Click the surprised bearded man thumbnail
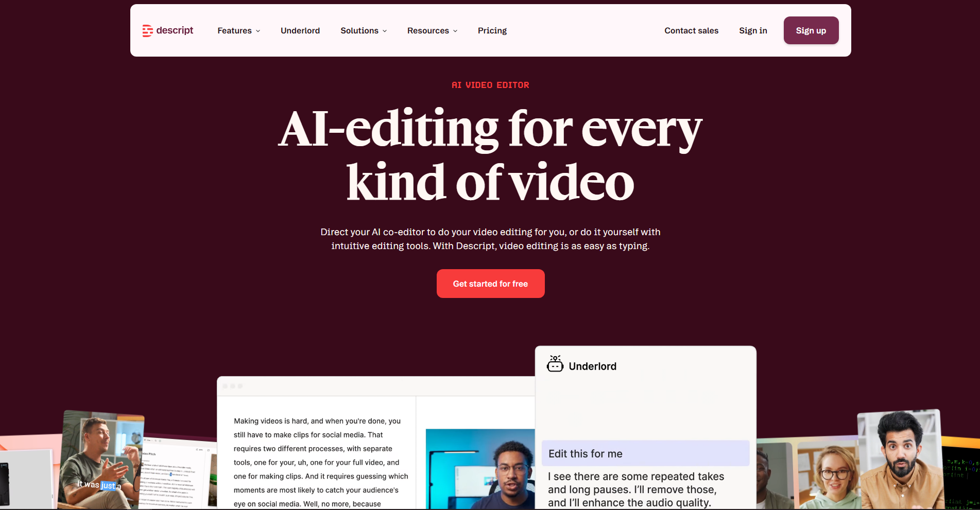 click(x=900, y=460)
